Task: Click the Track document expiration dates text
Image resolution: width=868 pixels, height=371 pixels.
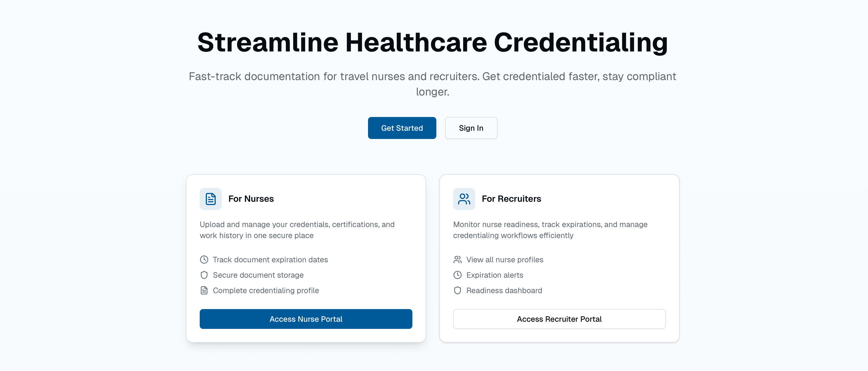Action: [270, 260]
